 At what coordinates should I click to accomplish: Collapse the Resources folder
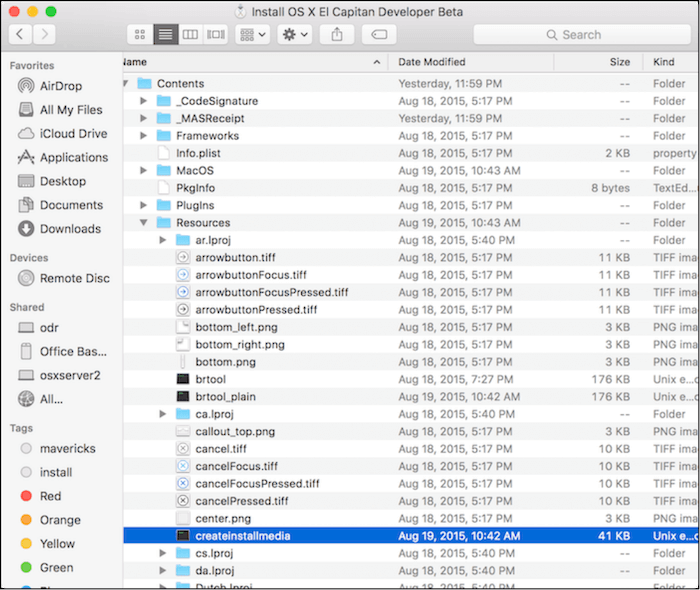tap(144, 223)
